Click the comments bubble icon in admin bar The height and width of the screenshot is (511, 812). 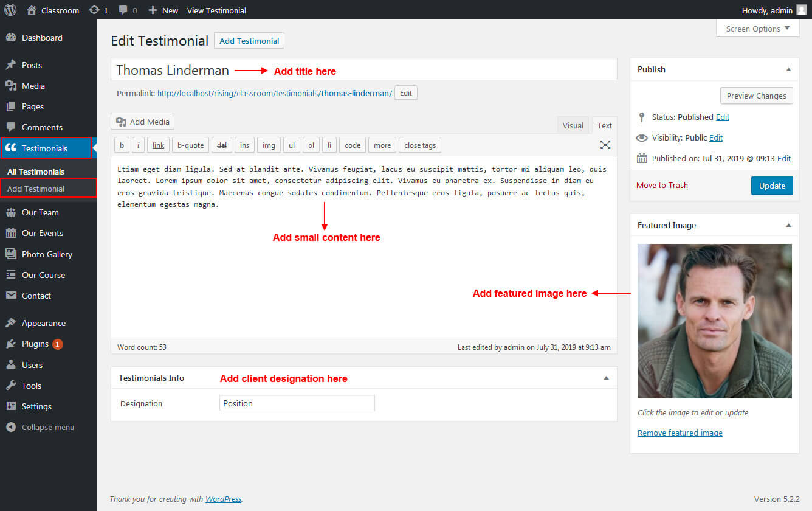point(123,10)
